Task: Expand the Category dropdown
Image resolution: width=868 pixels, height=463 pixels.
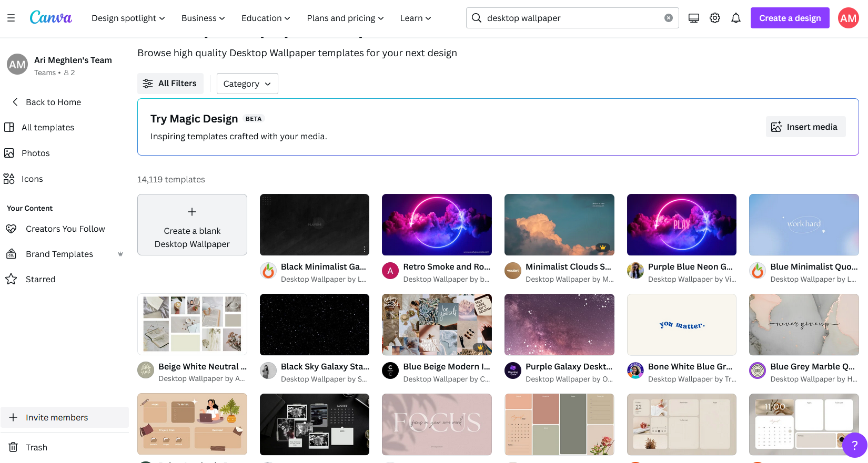Action: click(x=247, y=84)
